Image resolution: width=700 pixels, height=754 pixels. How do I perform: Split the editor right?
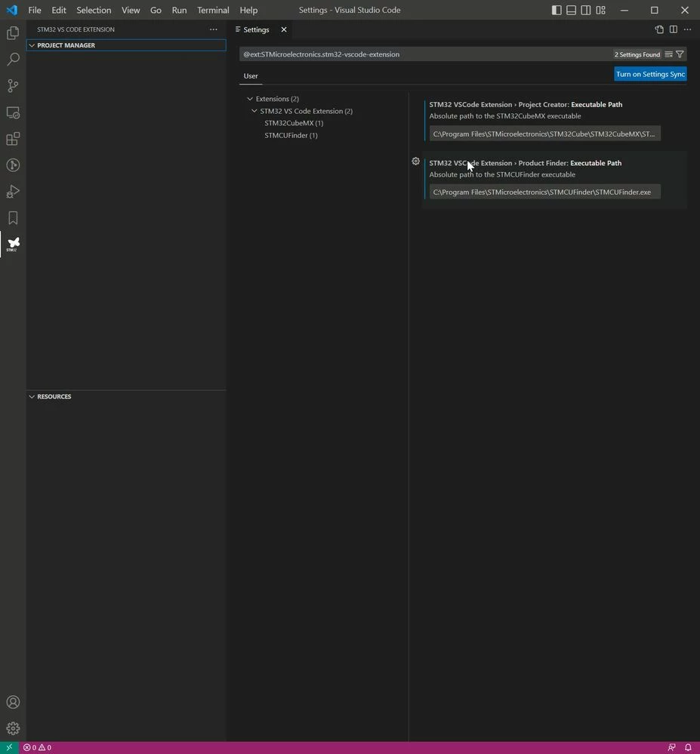[674, 30]
